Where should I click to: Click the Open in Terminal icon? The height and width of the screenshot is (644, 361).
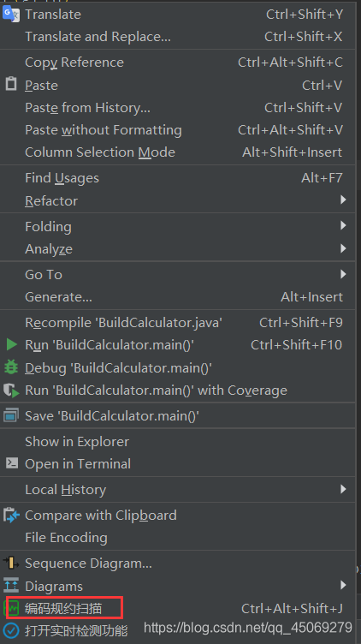coord(11,463)
